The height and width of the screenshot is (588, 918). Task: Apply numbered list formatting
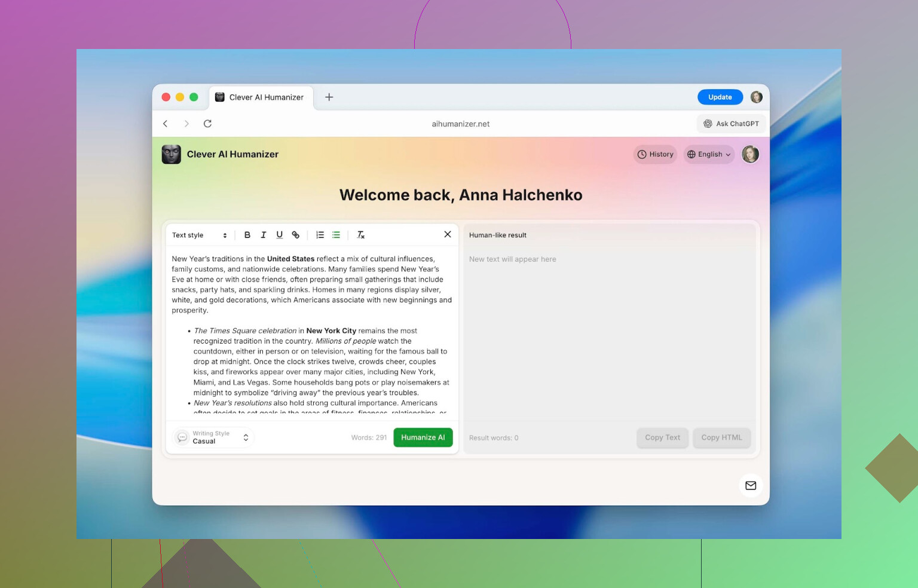pyautogui.click(x=320, y=235)
